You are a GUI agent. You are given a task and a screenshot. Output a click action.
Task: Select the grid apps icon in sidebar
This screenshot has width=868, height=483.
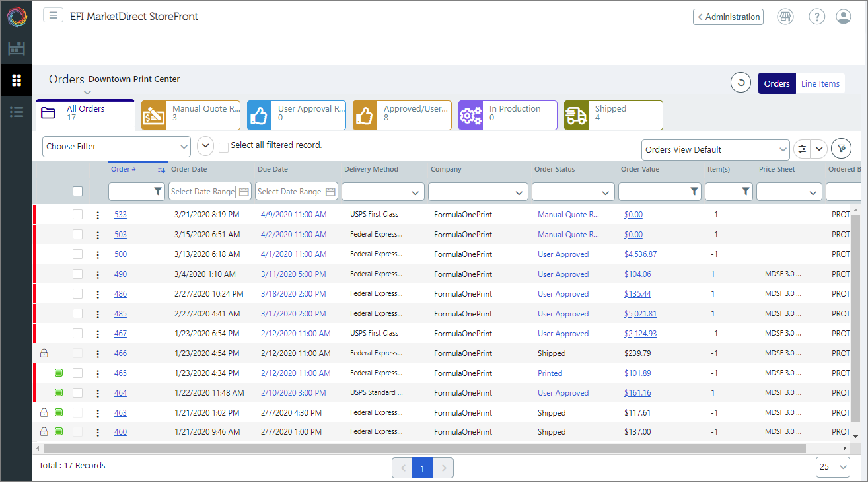coord(17,81)
